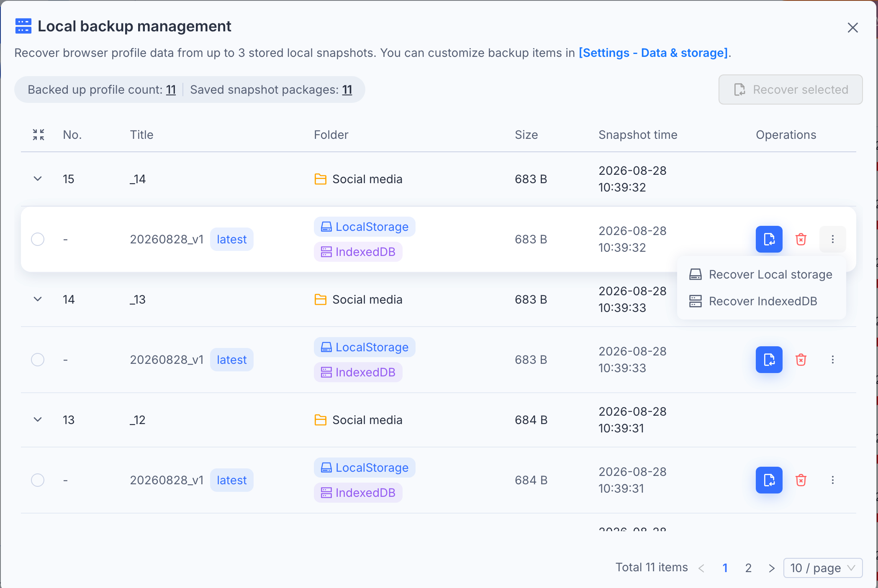This screenshot has height=588, width=878.
Task: Choose Recover IndexedDB menu item
Action: point(761,301)
